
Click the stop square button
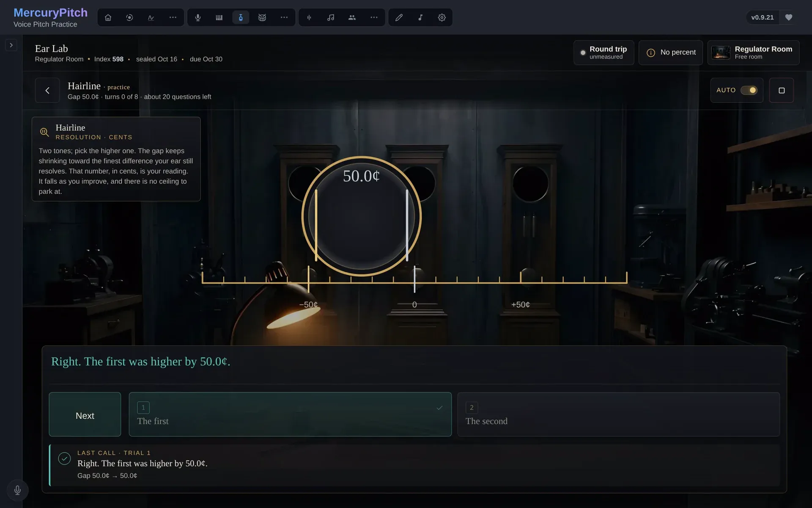coord(782,90)
